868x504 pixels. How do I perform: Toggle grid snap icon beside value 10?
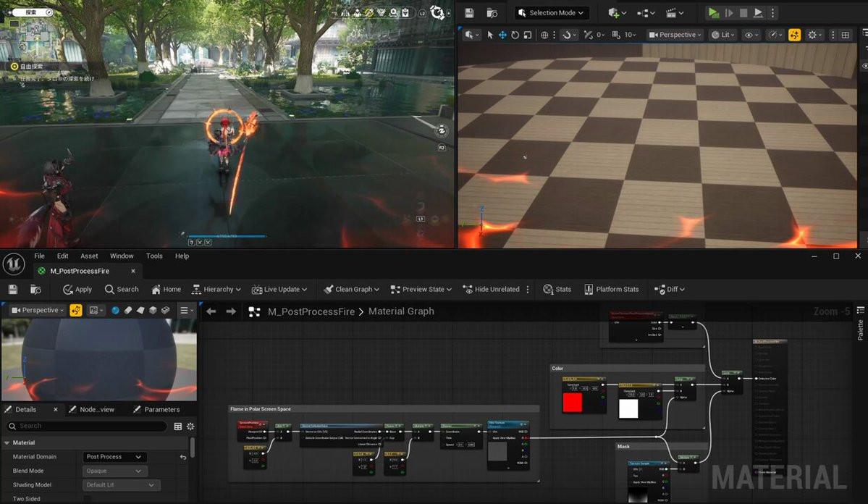[616, 35]
